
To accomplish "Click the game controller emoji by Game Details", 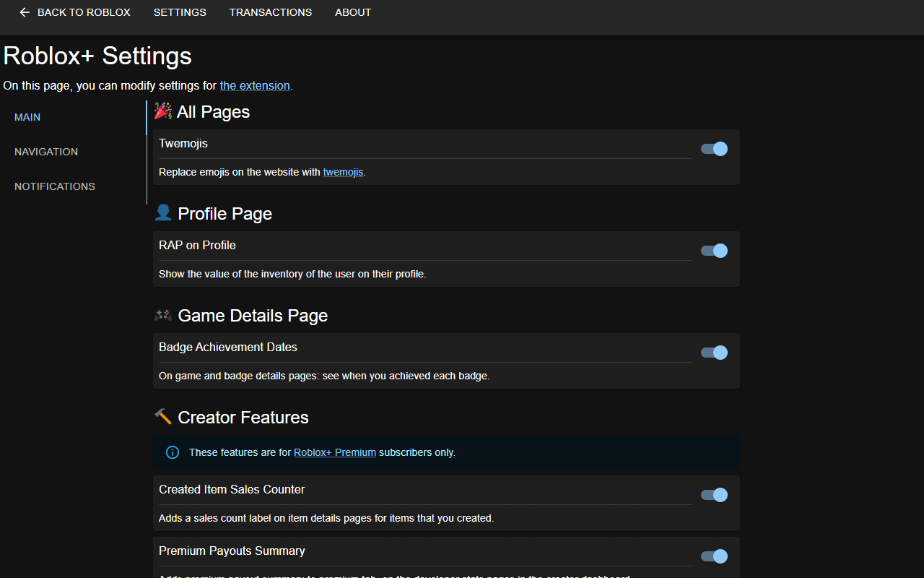I will [x=163, y=315].
